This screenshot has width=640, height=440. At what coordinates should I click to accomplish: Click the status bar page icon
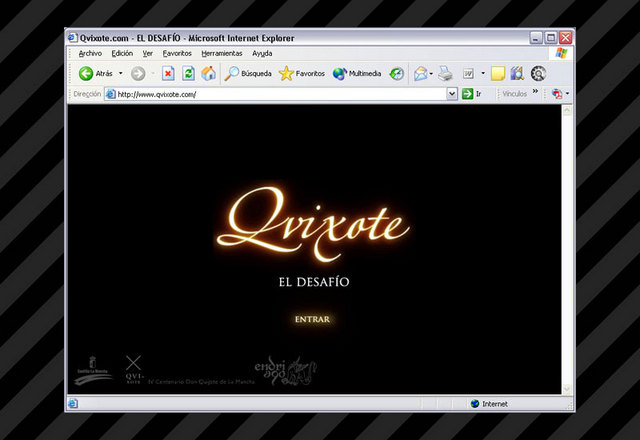73,404
